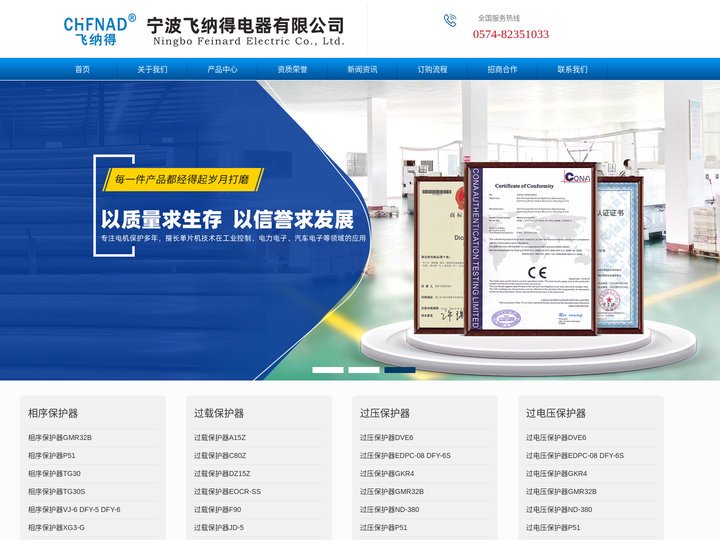Open product 相序保护器VJ-6 DFY-5 DFY-6
The height and width of the screenshot is (540, 720).
pyautogui.click(x=74, y=510)
